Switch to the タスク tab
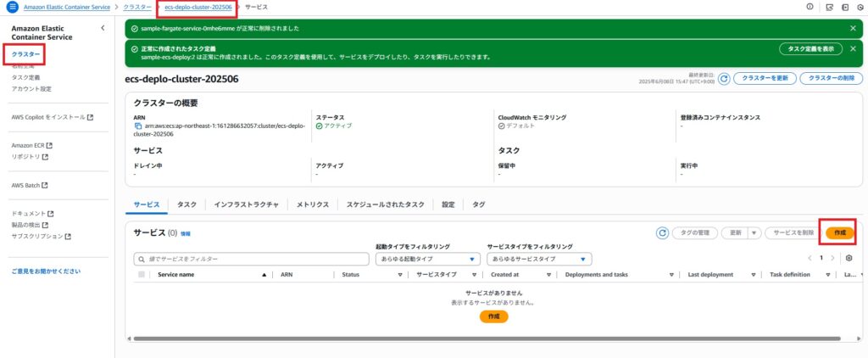 click(186, 204)
